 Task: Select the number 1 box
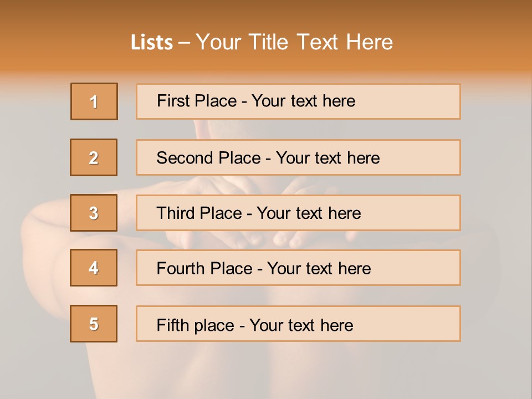pos(94,101)
